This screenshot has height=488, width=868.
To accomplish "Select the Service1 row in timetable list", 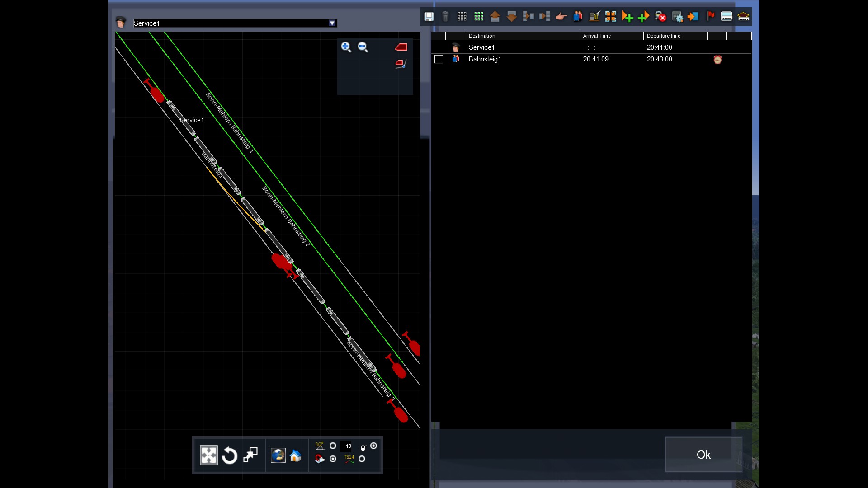I will tap(481, 47).
